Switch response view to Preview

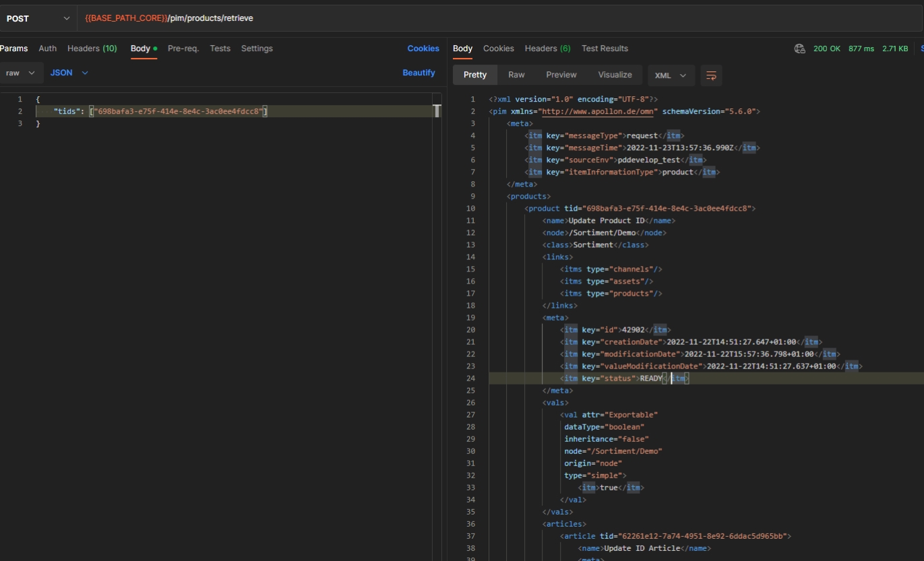tap(561, 75)
